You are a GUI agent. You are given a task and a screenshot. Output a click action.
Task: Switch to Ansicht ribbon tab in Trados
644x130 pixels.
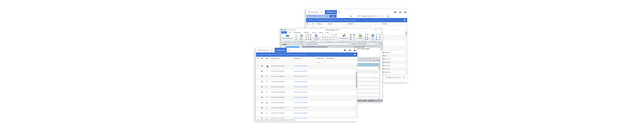[314, 32]
